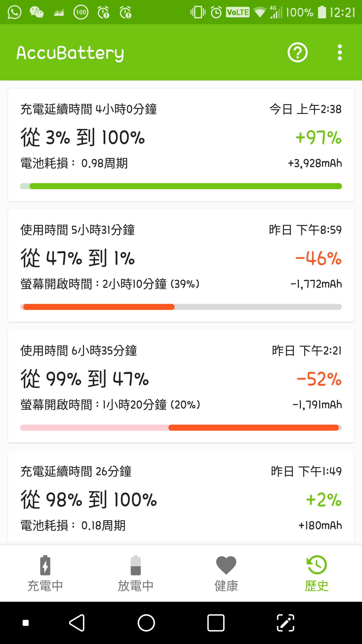Tap the WeChat notification icon

click(36, 12)
